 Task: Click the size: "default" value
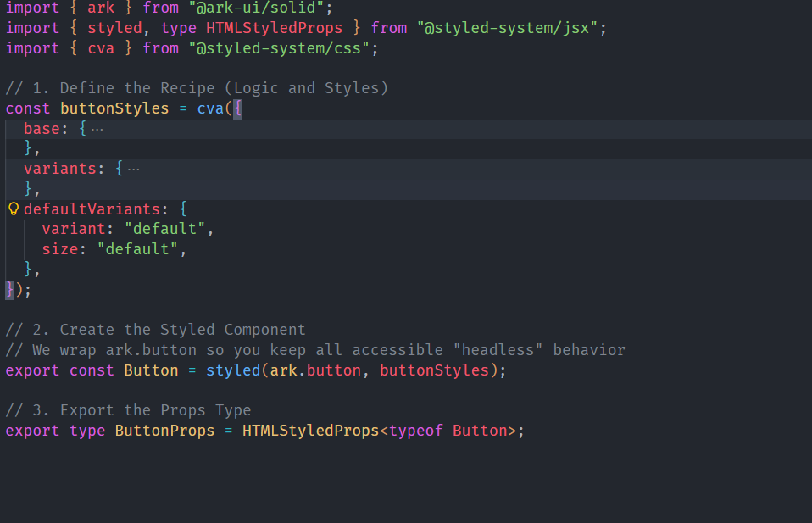[138, 249]
